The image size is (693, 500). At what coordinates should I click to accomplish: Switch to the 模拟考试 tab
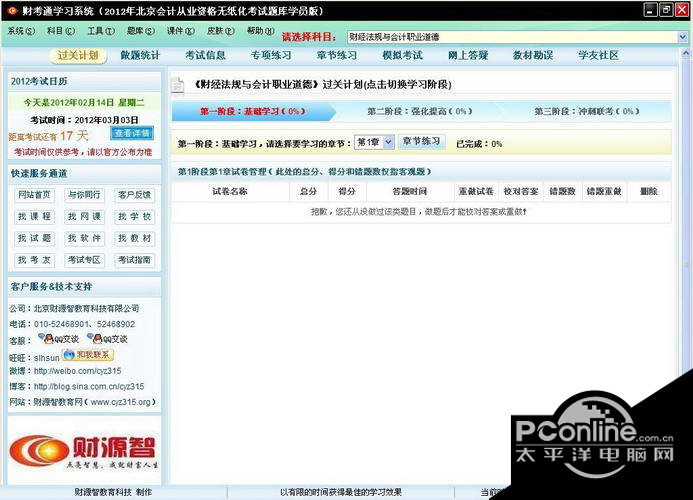click(402, 56)
